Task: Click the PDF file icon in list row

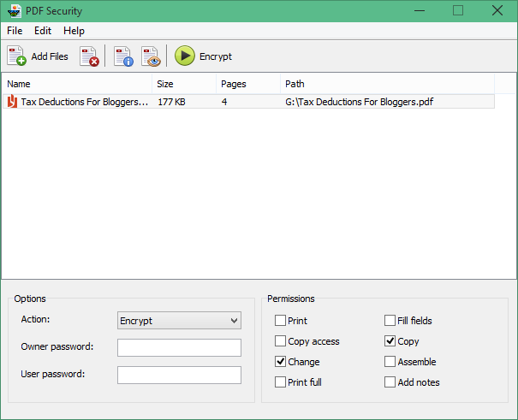Action: tap(12, 102)
